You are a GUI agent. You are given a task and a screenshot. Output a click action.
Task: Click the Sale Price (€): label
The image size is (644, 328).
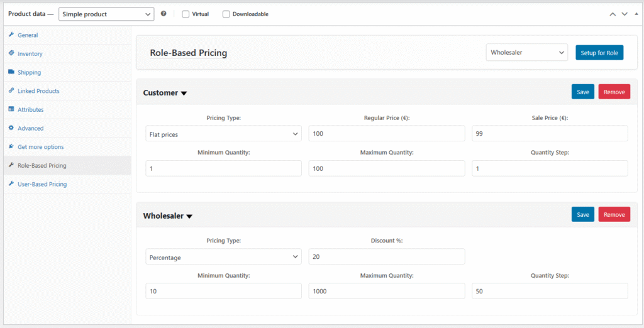pos(550,118)
